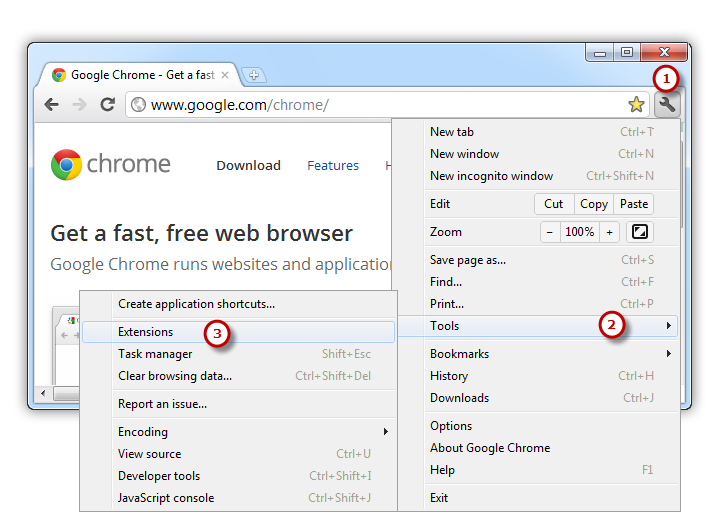This screenshot has width=720, height=523.
Task: Open the JavaScript console entry
Action: 238,498
